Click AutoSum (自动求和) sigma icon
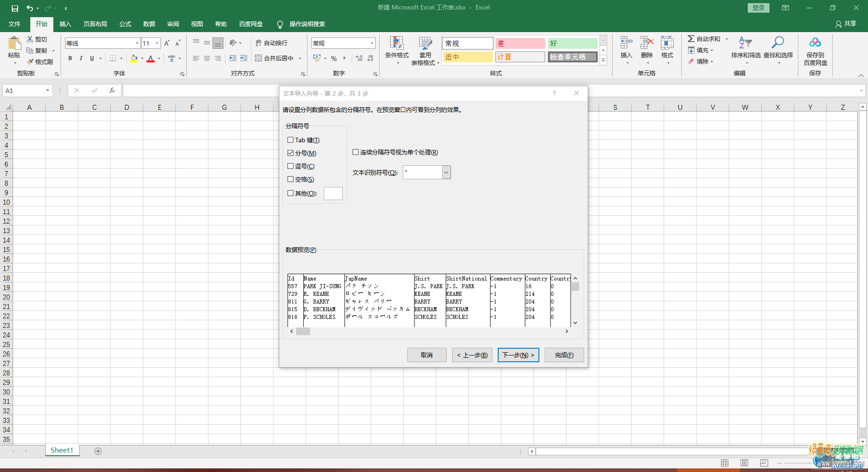 [691, 39]
